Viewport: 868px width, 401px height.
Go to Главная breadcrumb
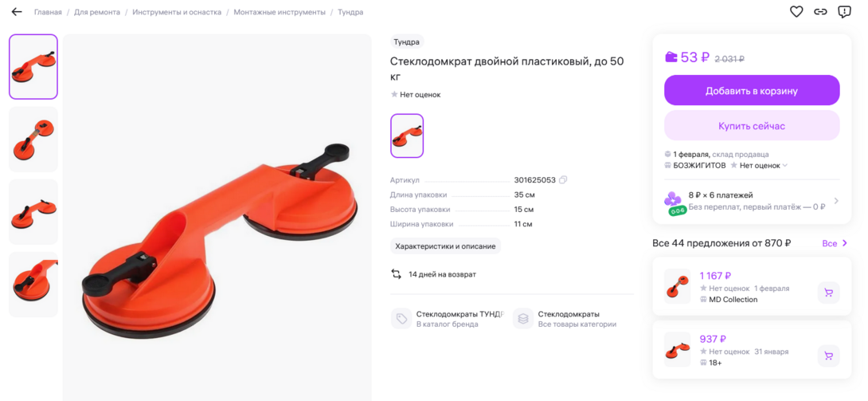(x=48, y=12)
